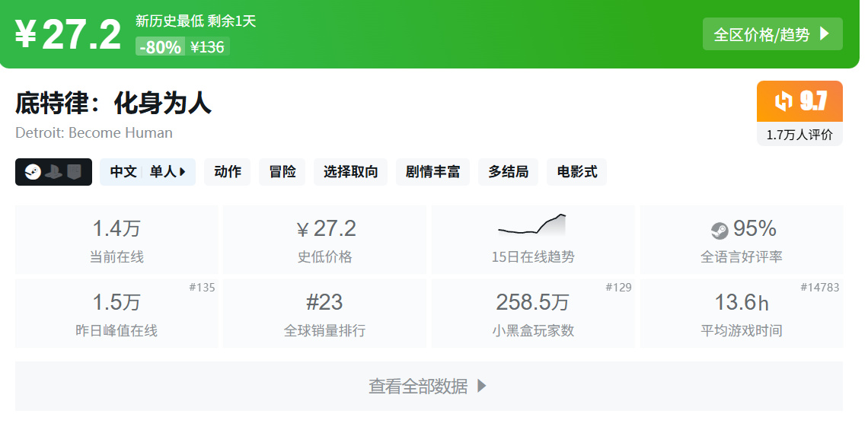Open the 小黑盒玩家数 258.5万 card
Image resolution: width=868 pixels, height=433 pixels.
533,313
